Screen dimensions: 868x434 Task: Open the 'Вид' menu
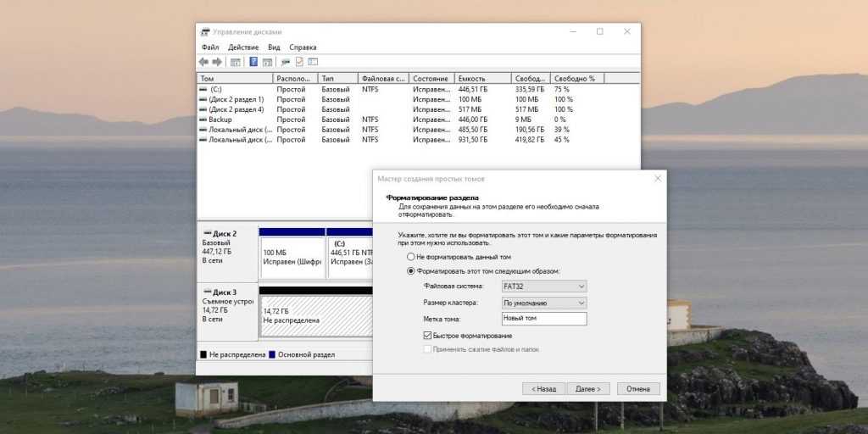coord(274,47)
